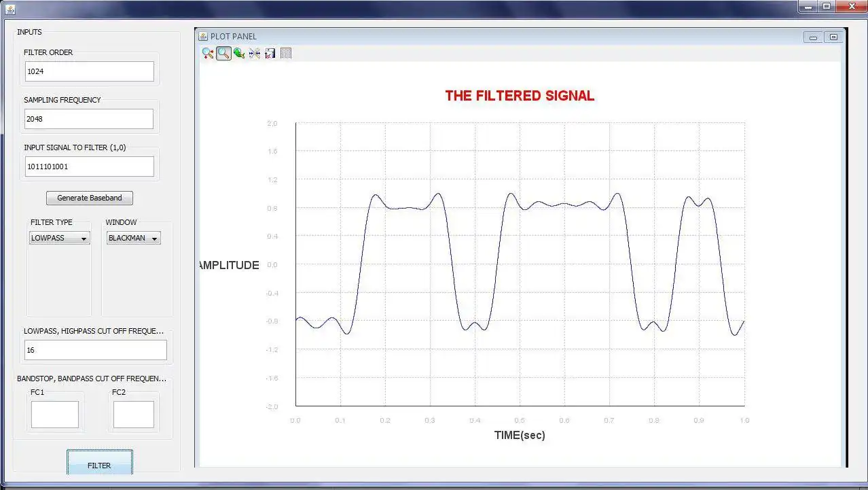Click the FILTER button
868x490 pixels.
tap(100, 465)
